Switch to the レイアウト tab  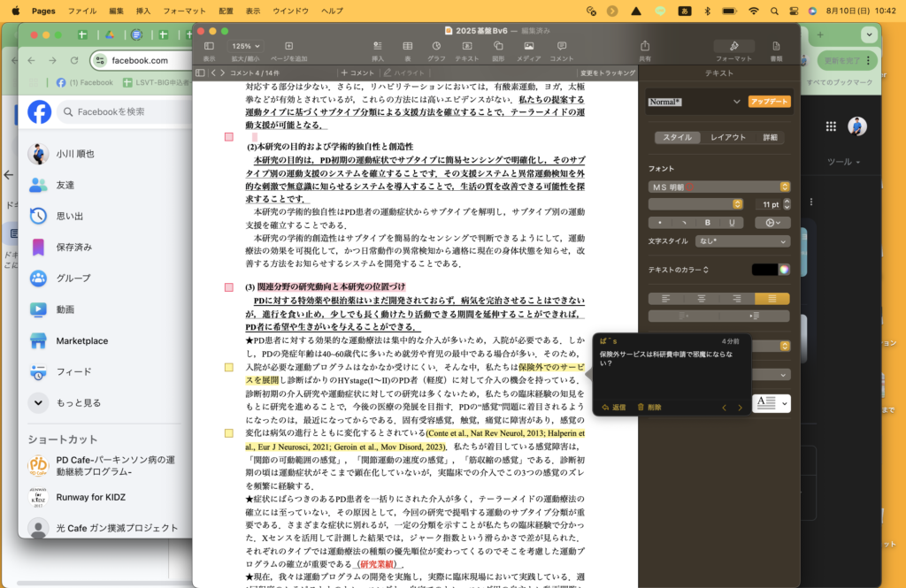tap(728, 138)
